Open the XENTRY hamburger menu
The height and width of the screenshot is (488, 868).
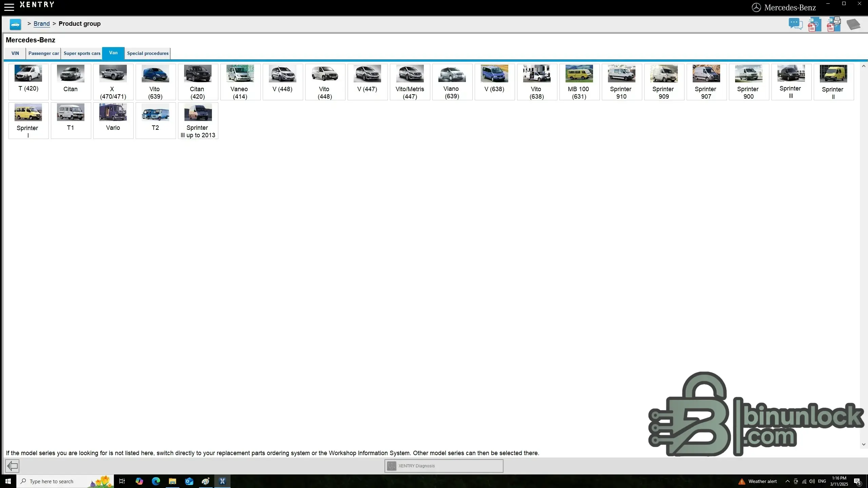tap(9, 6)
